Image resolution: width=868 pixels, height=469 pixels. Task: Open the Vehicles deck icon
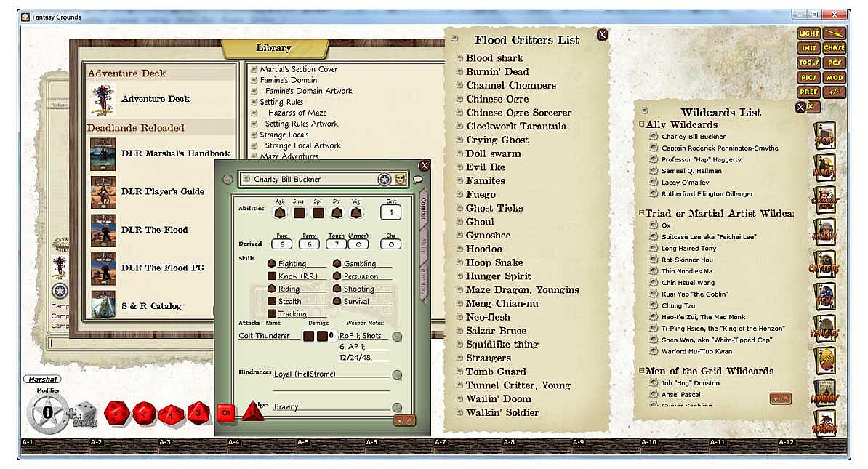pos(824,329)
